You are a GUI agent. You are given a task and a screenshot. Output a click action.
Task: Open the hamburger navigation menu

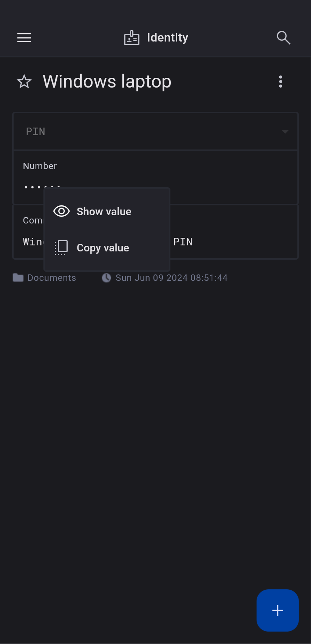[24, 38]
